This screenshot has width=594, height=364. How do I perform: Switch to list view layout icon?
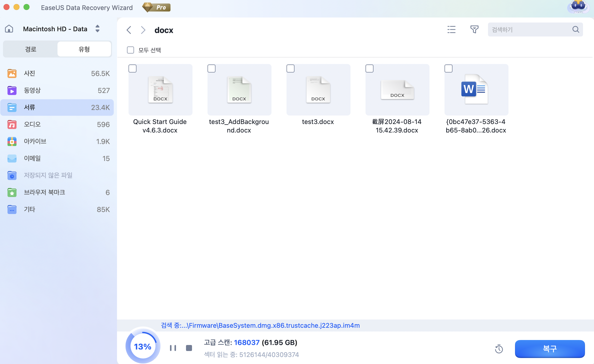pyautogui.click(x=451, y=29)
